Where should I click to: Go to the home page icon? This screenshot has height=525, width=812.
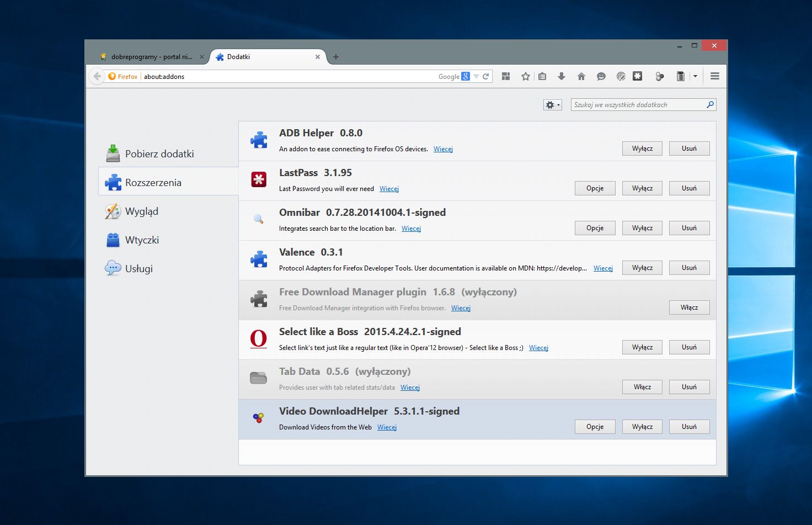581,76
